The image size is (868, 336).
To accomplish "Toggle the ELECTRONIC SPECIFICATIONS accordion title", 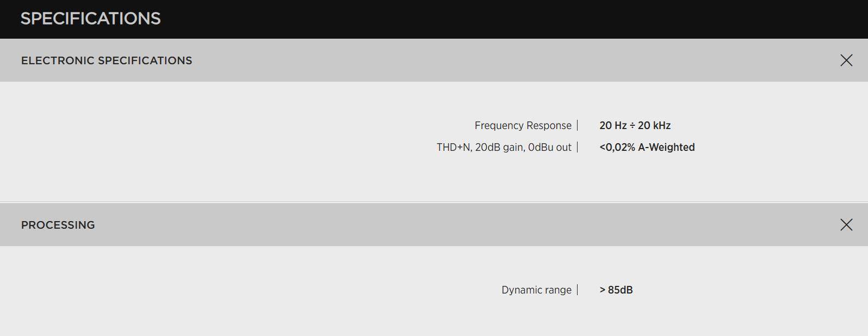I will pos(107,60).
